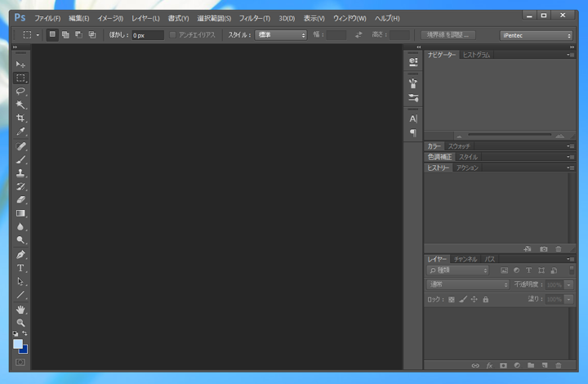Switch to the ヒストグラム tab
The image size is (588, 384).
[x=476, y=55]
